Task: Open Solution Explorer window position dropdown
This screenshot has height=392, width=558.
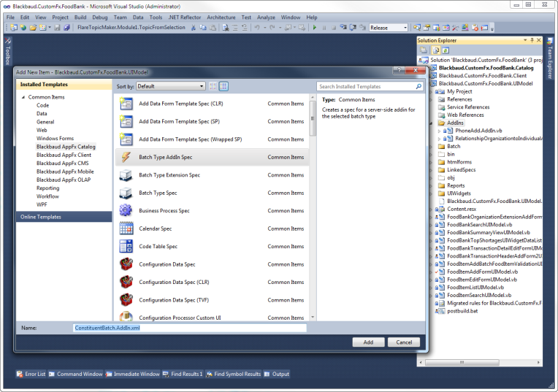Action: (525, 40)
